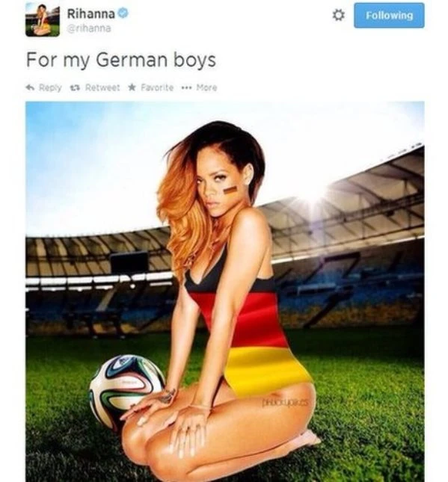Click the dark scoreboard in the stadium
The height and width of the screenshot is (482, 448).
pos(129,264)
